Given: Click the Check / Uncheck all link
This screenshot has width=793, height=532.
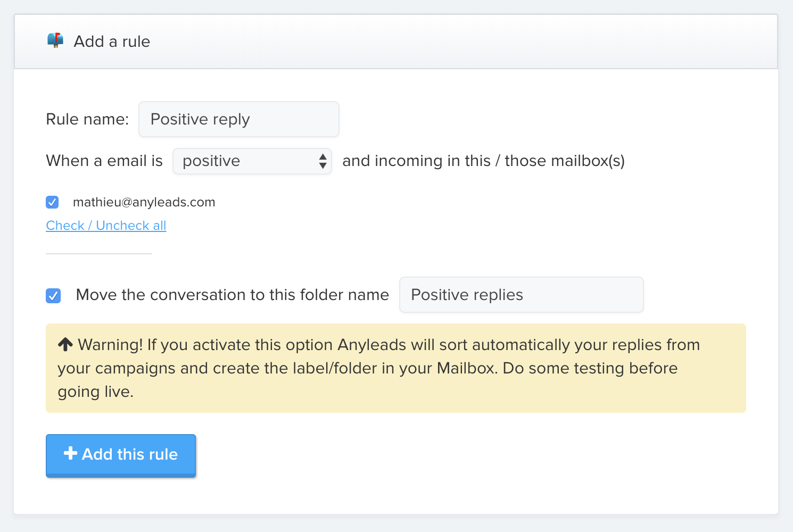Looking at the screenshot, I should click(x=106, y=226).
